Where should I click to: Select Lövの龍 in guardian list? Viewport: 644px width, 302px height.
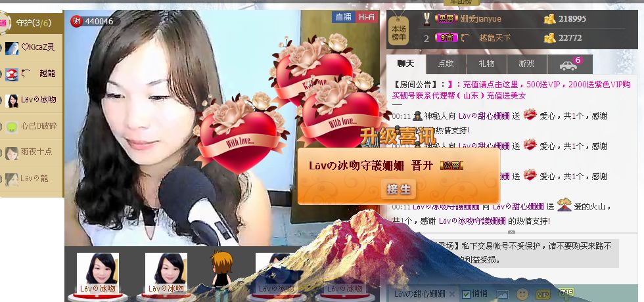[x=32, y=178]
